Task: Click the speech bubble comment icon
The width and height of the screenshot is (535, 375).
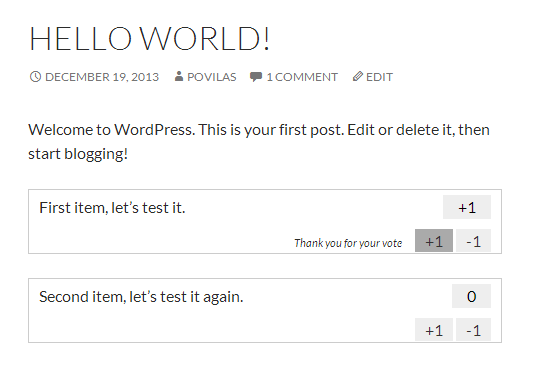Action: click(256, 77)
